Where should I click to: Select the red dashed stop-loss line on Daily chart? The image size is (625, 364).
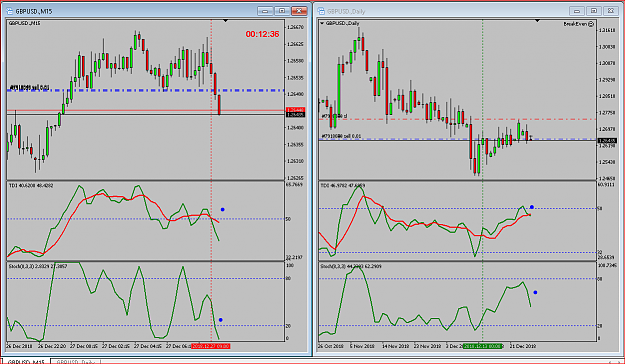[x=458, y=119]
